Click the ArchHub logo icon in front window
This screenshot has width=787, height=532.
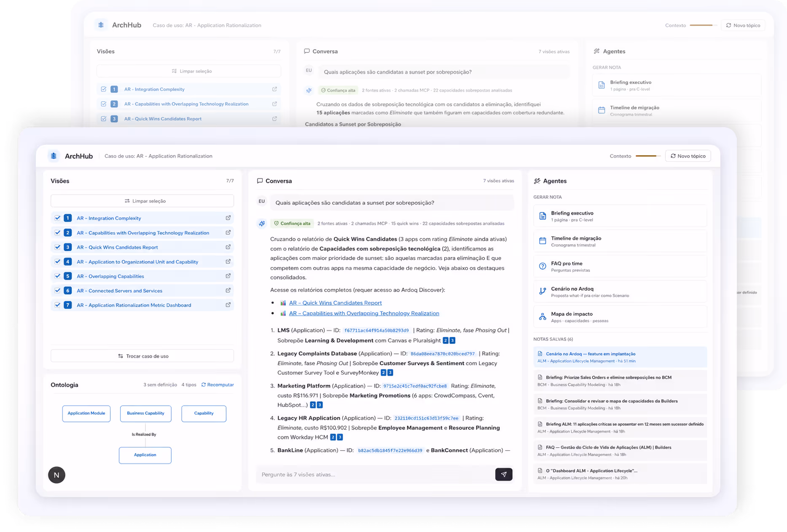coord(54,156)
